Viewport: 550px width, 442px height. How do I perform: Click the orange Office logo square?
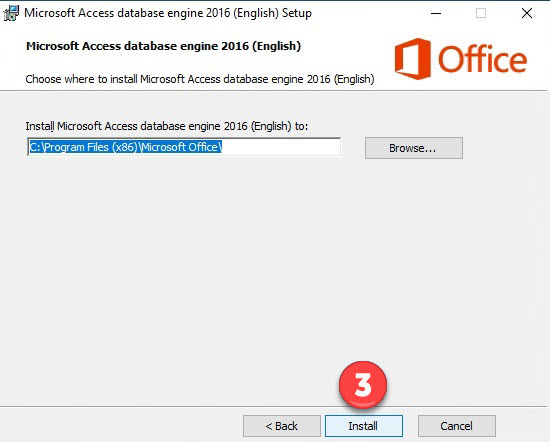tap(412, 59)
